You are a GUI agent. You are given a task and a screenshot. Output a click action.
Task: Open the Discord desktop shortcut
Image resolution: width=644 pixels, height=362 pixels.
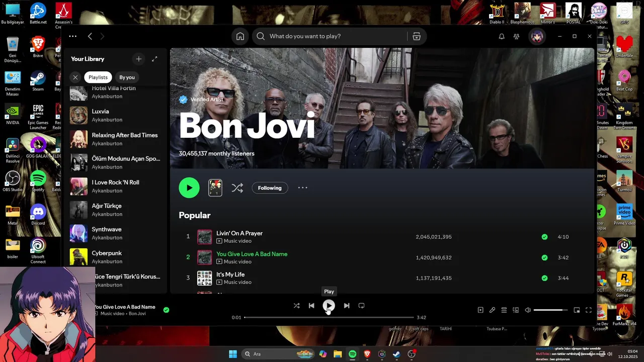pos(38,215)
